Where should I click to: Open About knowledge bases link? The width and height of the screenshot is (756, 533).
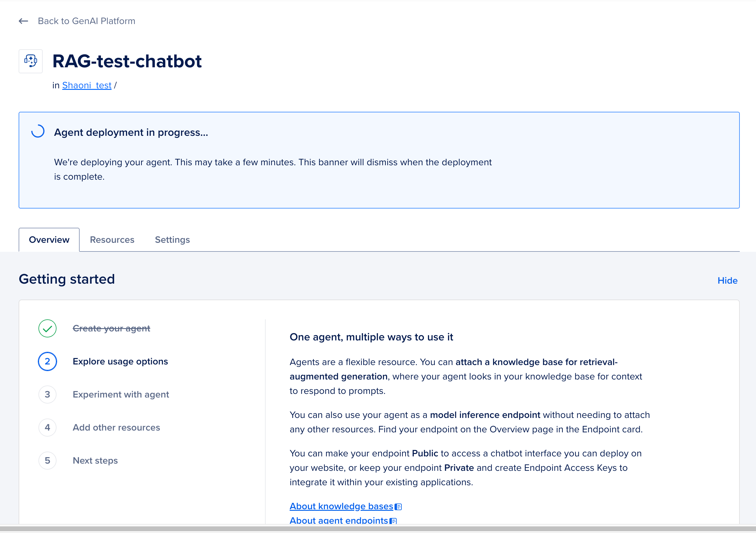[341, 506]
